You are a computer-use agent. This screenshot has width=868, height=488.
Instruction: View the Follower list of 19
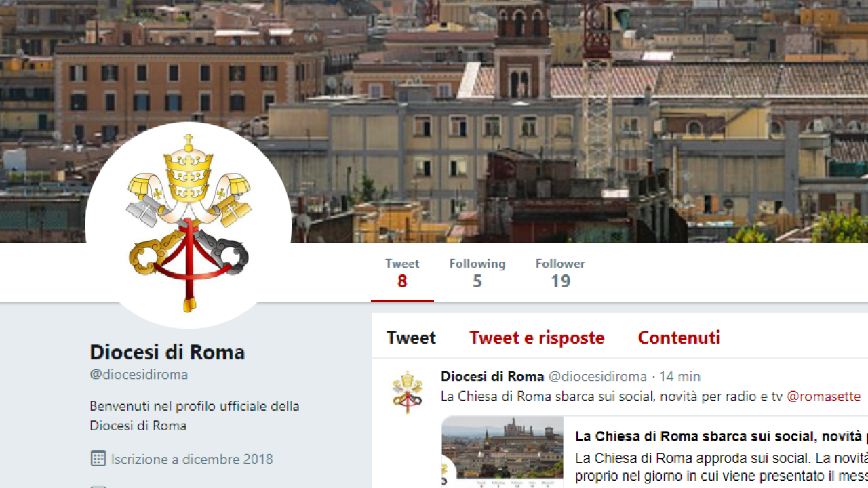pos(560,272)
